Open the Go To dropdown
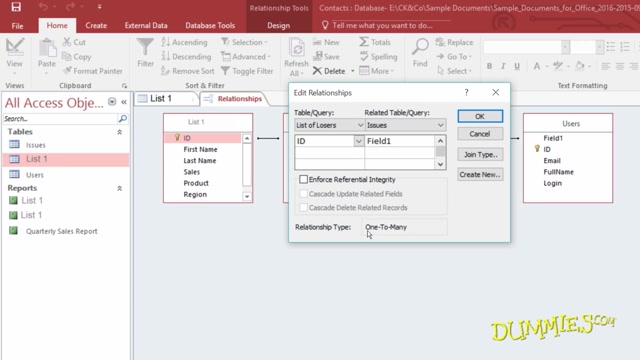Viewport: 640px width, 360px height. [x=454, y=56]
